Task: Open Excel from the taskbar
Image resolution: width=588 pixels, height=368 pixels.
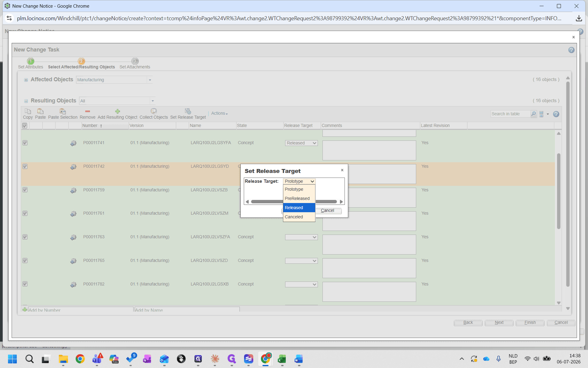Action: (282, 359)
